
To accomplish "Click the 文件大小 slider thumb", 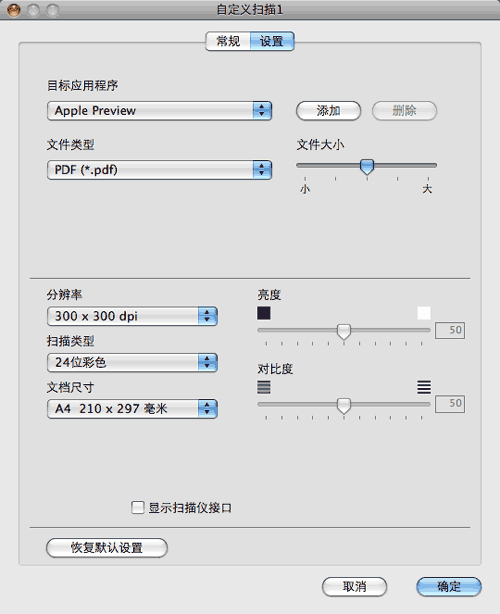I will pyautogui.click(x=367, y=166).
